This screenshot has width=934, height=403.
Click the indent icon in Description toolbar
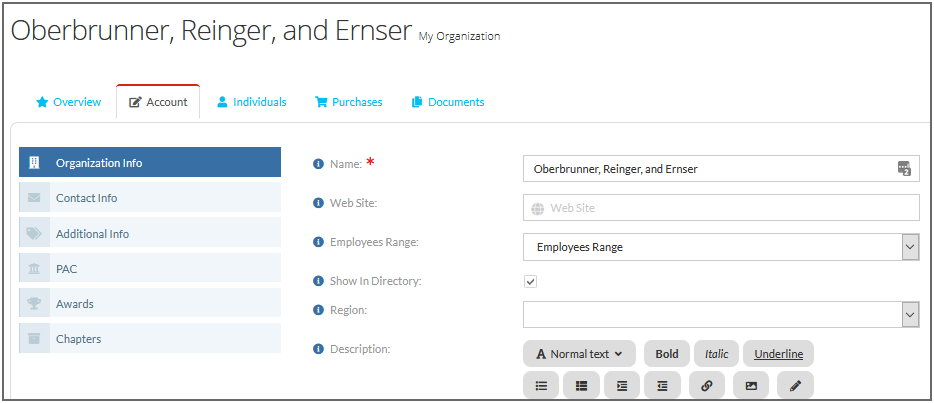click(x=622, y=386)
